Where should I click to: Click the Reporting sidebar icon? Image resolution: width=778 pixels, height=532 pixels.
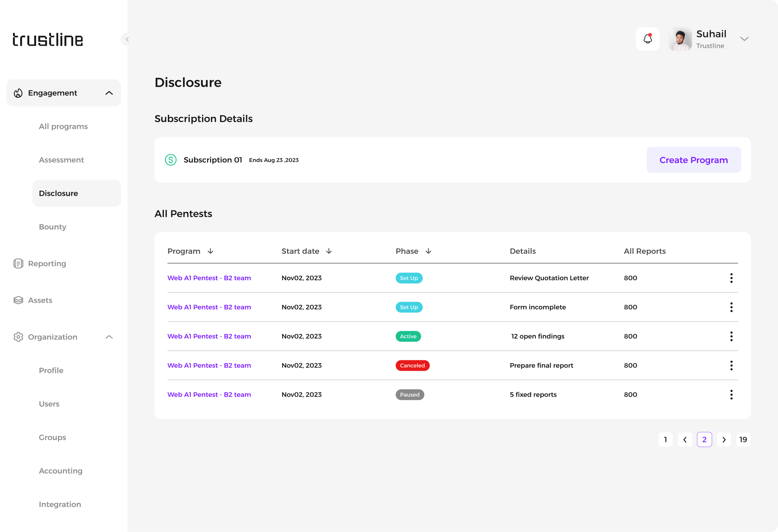18,263
